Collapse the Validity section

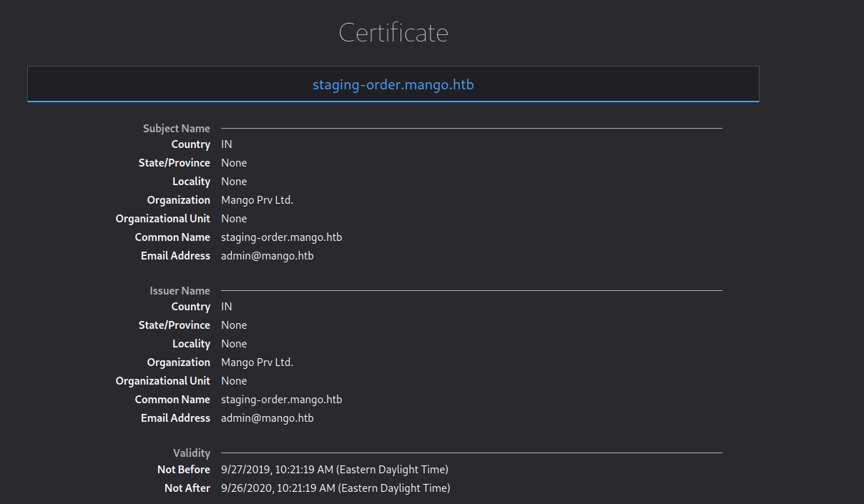point(192,453)
